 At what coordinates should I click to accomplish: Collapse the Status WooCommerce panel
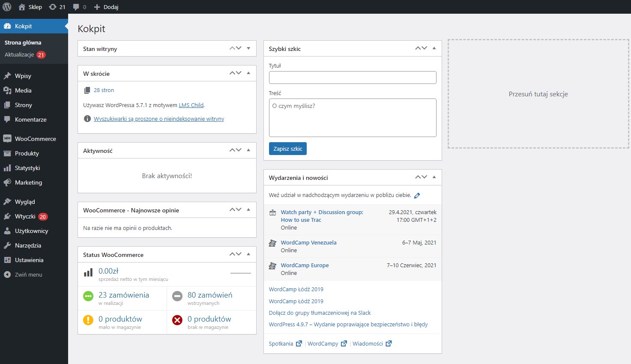(x=248, y=254)
